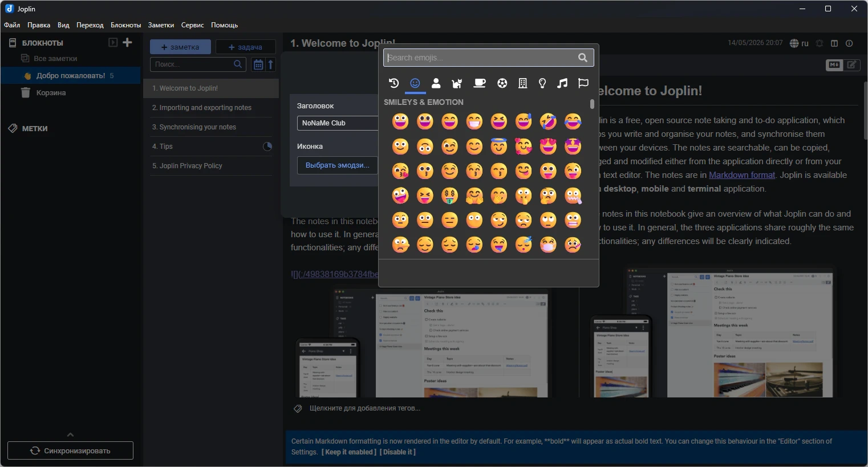Open the Правка menu
This screenshot has height=467, width=868.
pyautogui.click(x=39, y=25)
